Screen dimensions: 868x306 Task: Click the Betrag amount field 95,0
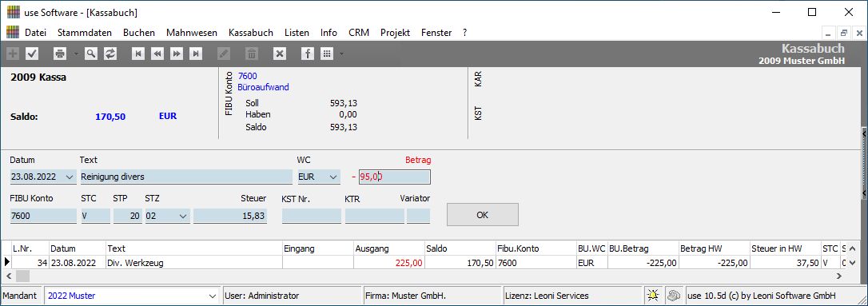[x=395, y=177]
